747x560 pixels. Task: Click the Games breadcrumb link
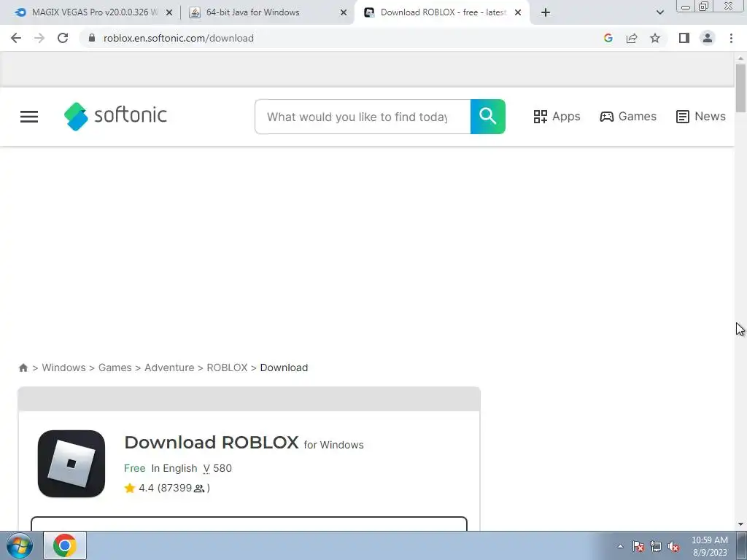pos(115,367)
